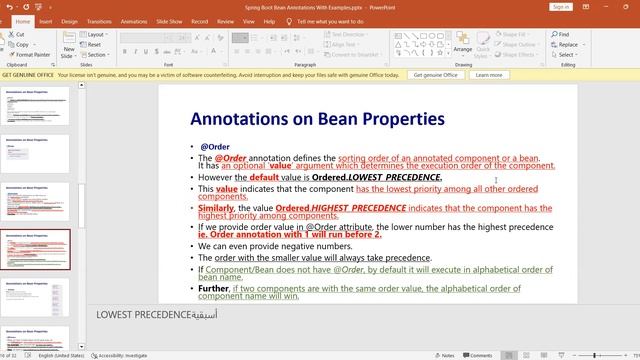The image size is (640, 360).
Task: Switch to Reading View
Action: point(544,356)
